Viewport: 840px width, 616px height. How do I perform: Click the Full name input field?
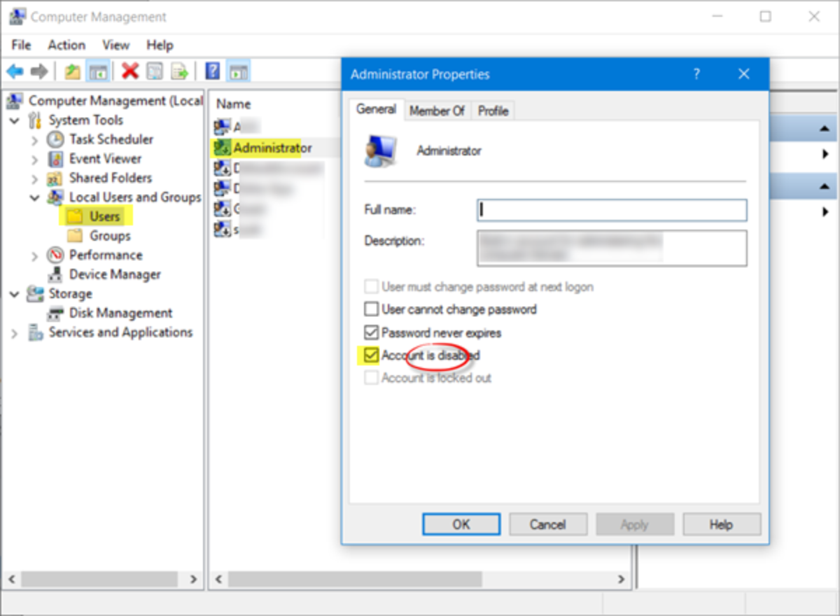pyautogui.click(x=612, y=210)
